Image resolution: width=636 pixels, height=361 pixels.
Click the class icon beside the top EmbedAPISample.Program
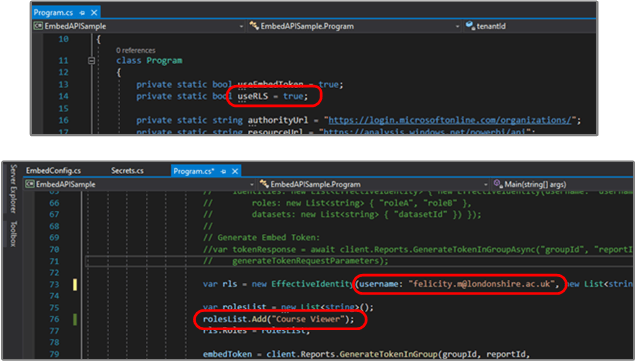[254, 26]
